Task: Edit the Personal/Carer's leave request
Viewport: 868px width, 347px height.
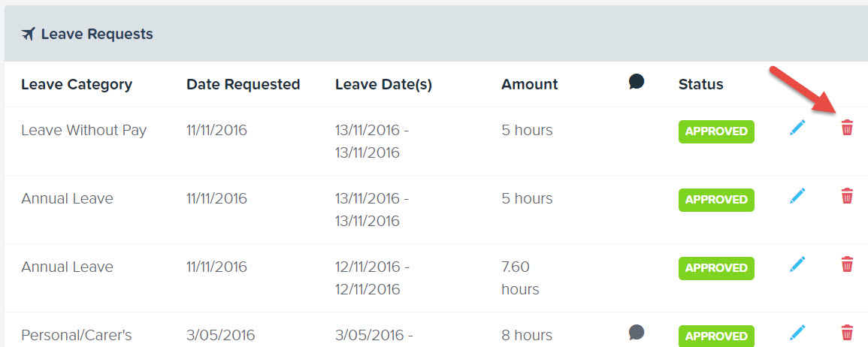Action: [797, 333]
